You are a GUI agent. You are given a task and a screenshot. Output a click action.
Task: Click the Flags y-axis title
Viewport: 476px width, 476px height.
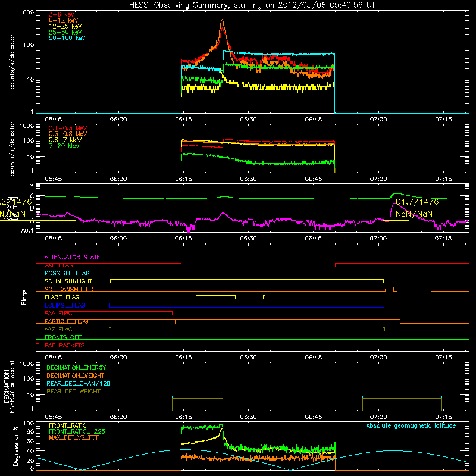tap(24, 297)
